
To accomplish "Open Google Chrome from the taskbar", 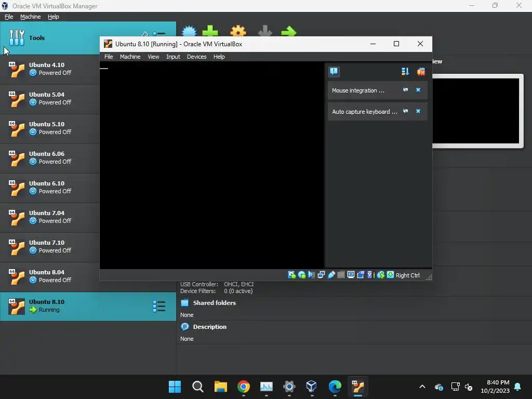I will tap(244, 387).
